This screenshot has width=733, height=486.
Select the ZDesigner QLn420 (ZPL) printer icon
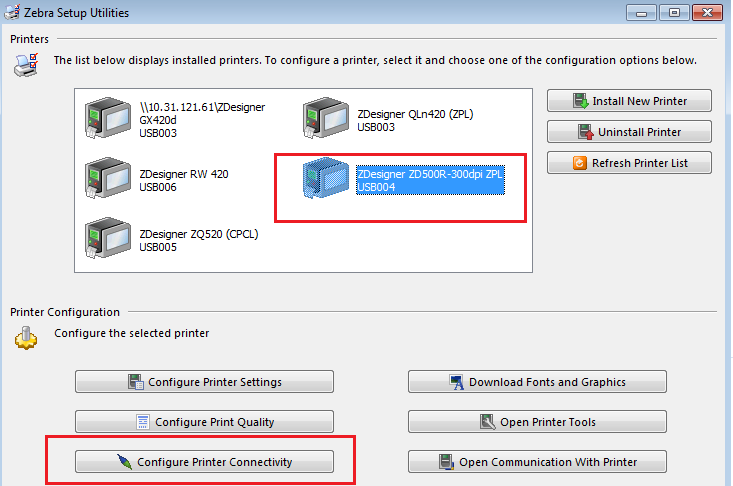click(x=327, y=120)
